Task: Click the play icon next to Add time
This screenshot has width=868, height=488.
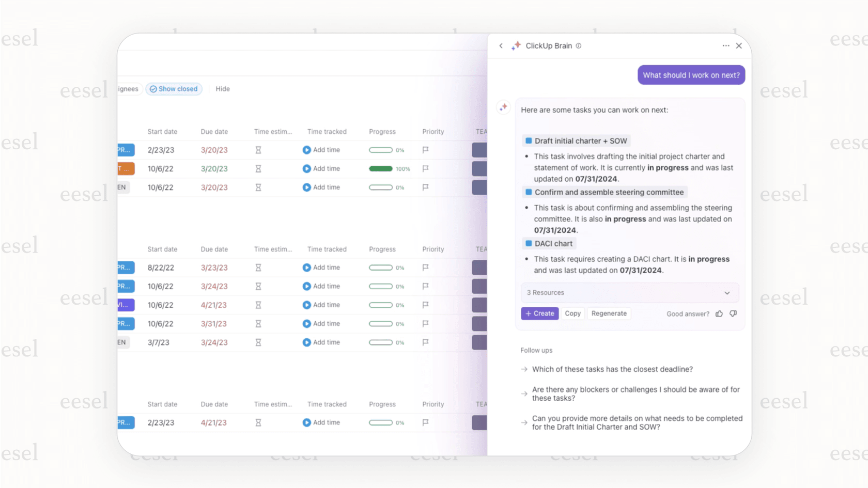Action: coord(306,150)
